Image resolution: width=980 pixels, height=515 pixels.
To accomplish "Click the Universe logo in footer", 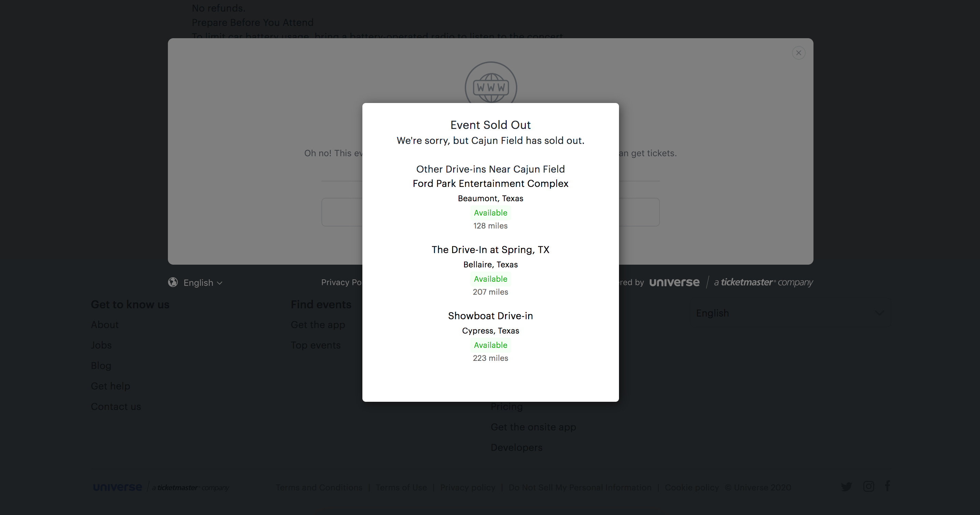I will [x=118, y=487].
